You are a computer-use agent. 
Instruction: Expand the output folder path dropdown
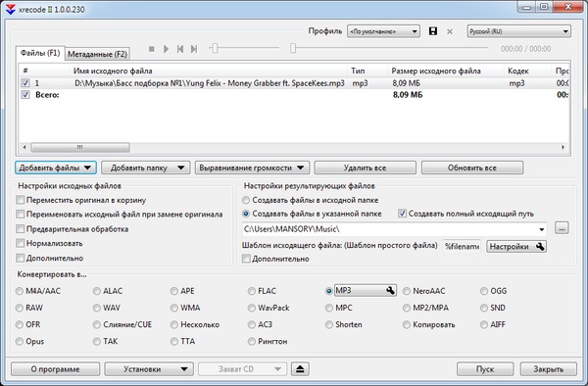point(542,229)
